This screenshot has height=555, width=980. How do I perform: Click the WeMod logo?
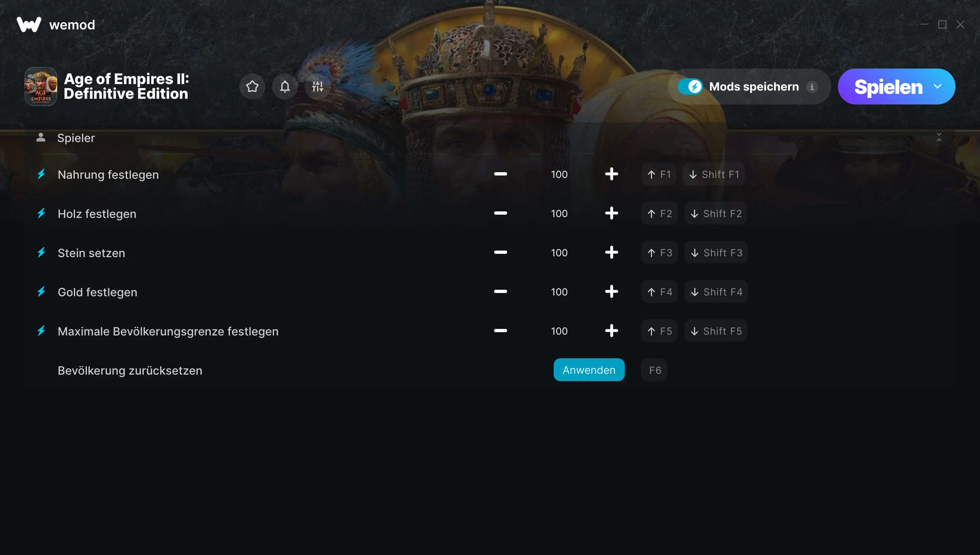tap(29, 24)
